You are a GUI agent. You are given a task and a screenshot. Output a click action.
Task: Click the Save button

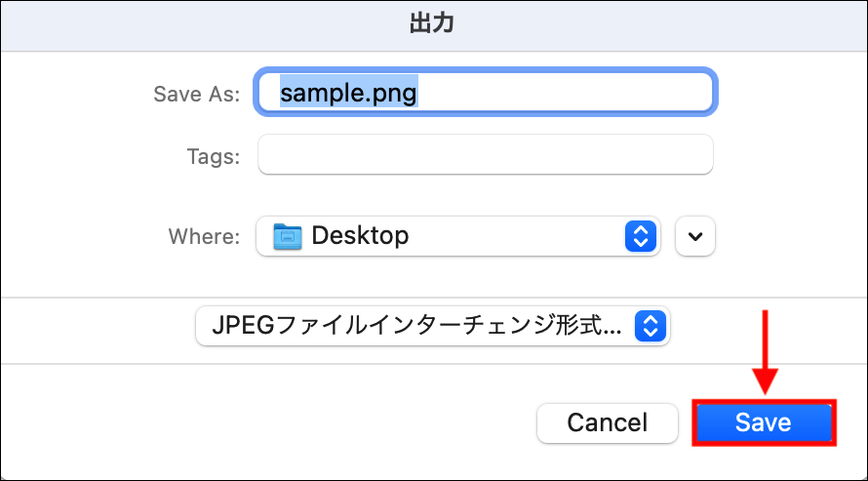click(x=764, y=422)
